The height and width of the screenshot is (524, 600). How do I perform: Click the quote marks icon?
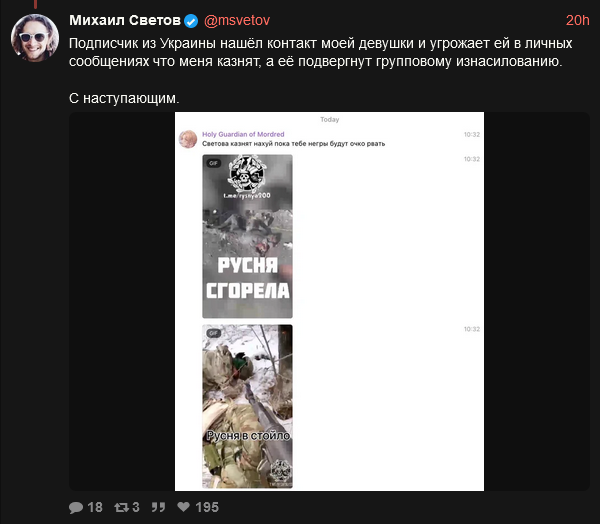158,507
